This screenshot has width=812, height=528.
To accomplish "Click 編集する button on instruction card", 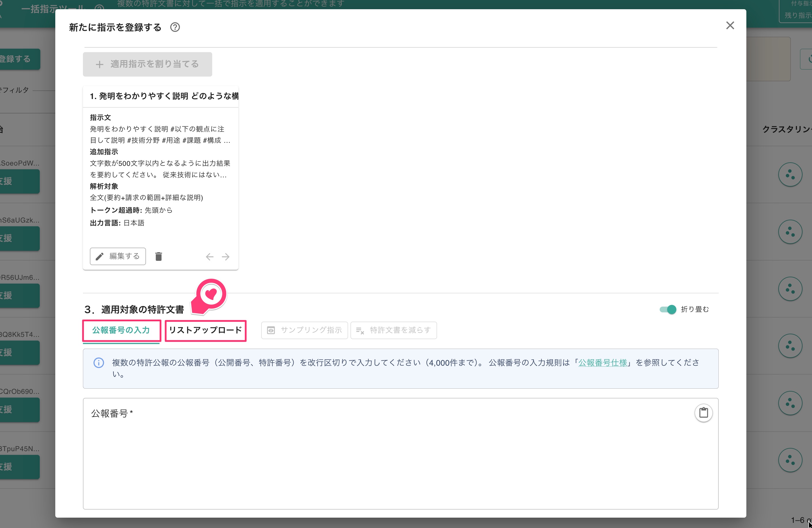I will [x=118, y=257].
